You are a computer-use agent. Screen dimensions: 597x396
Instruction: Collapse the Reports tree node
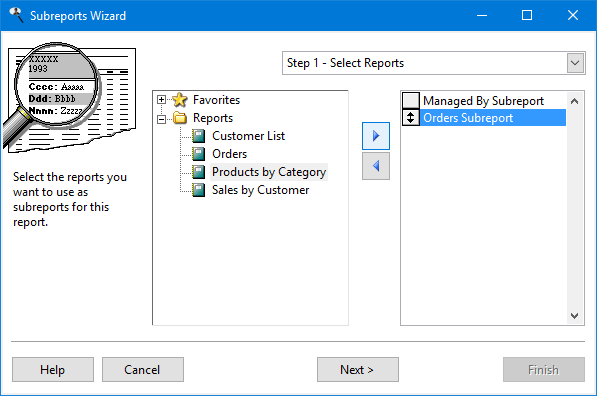(161, 120)
